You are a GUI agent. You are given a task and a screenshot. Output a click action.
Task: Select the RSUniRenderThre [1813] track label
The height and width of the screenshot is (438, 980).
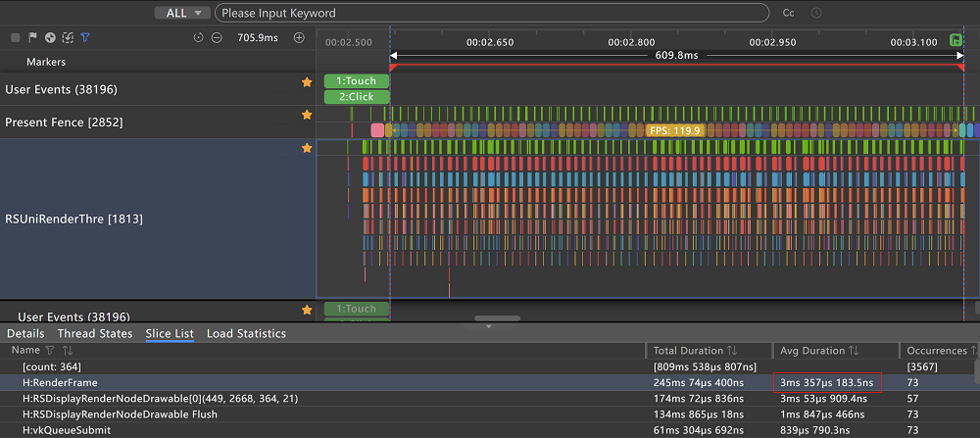click(74, 219)
